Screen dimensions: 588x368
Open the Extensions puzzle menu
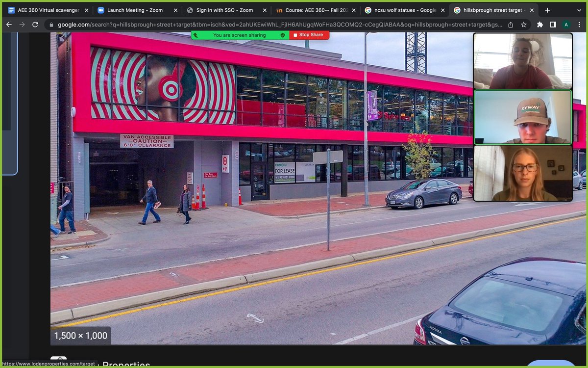tap(540, 25)
